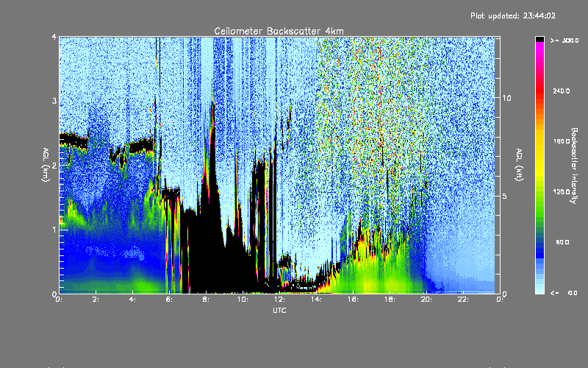Click the "<= 0.0" colorbar minimum label
The image size is (588, 368).
pos(564,293)
